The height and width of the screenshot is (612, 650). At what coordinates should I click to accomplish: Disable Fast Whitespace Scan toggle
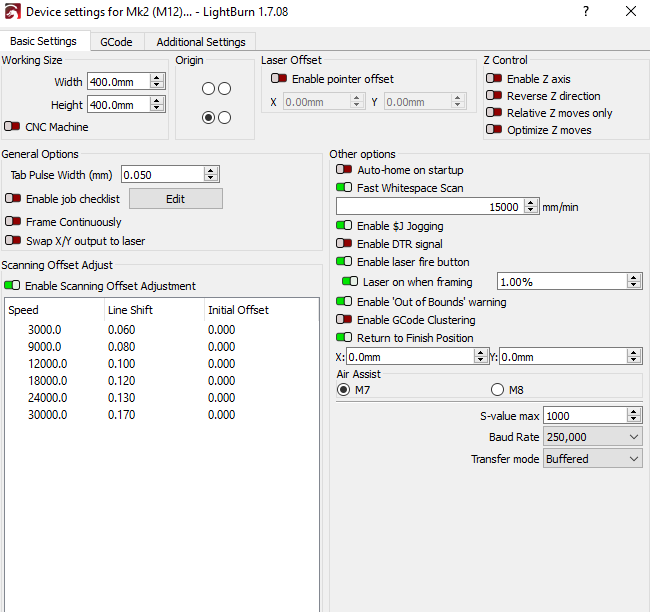344,188
